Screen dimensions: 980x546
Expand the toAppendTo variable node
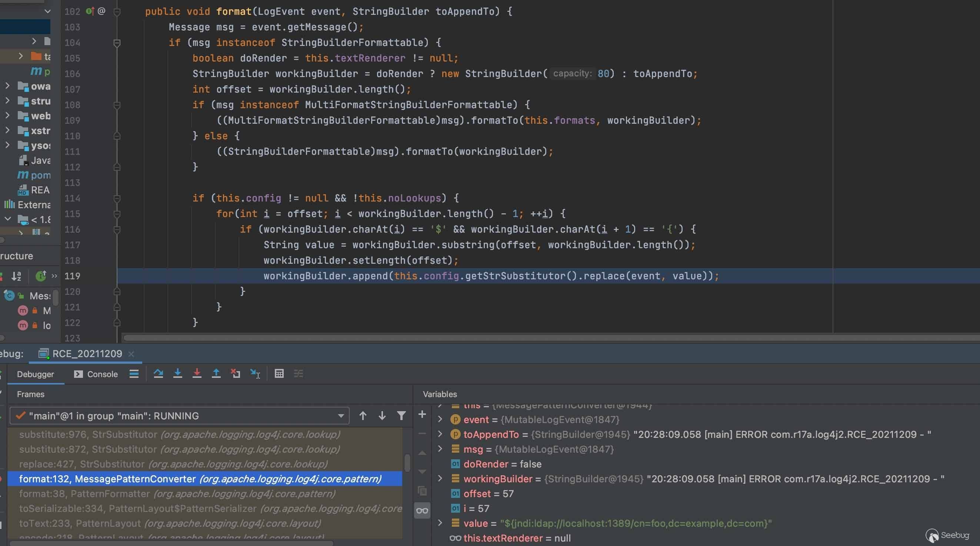point(440,434)
